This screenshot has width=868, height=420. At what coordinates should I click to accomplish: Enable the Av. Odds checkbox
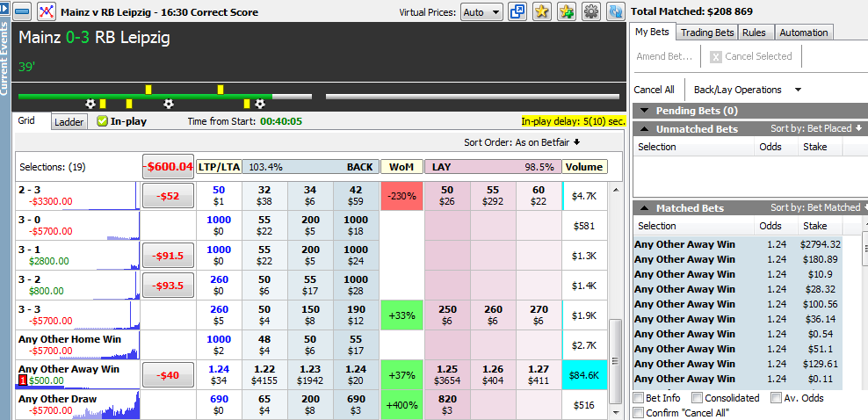776,398
